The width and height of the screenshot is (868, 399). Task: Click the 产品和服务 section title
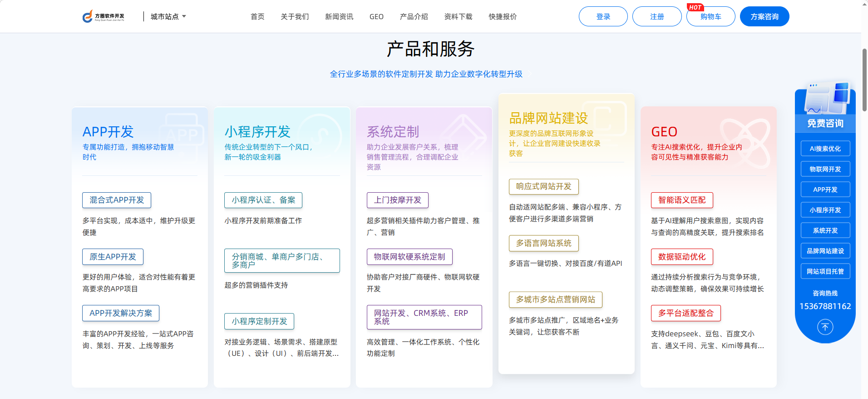pyautogui.click(x=430, y=49)
